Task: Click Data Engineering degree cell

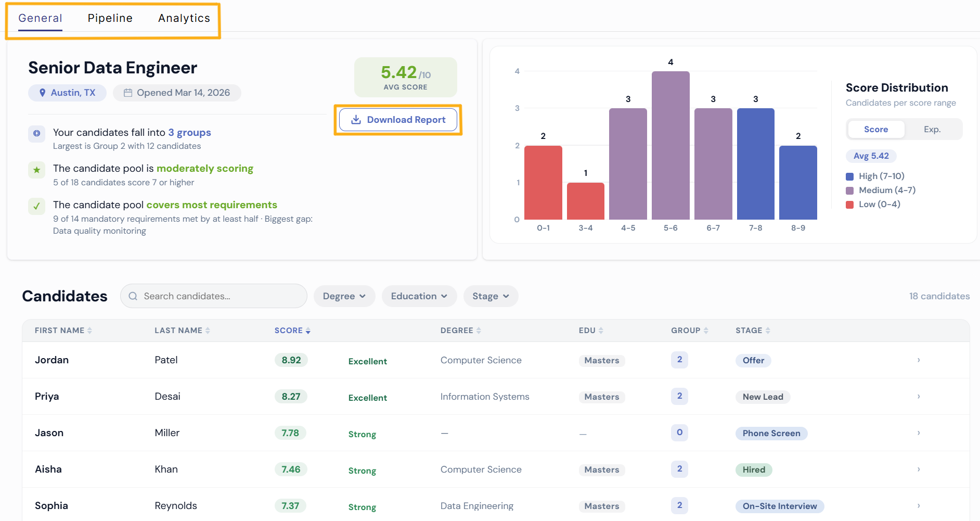Action: 477,506
